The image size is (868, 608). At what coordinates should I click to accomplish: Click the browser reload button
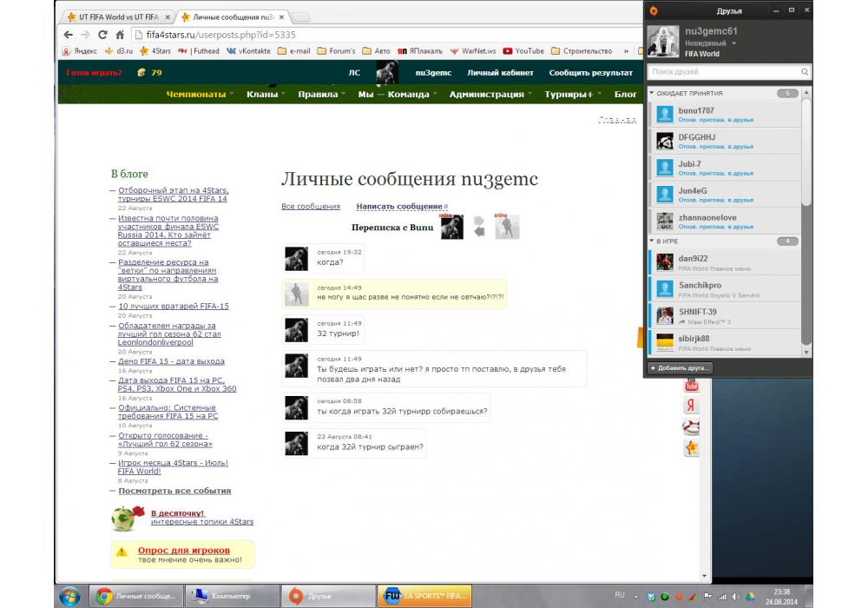[x=102, y=35]
